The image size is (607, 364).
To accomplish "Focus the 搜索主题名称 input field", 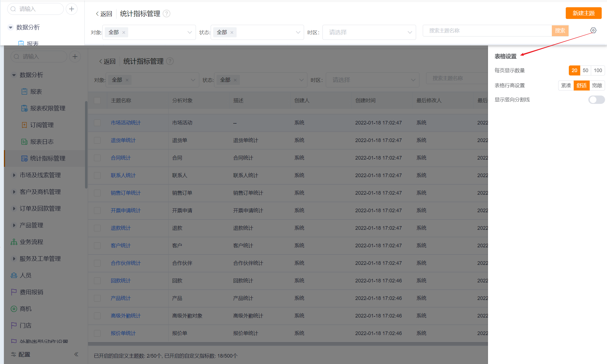I will (x=487, y=31).
